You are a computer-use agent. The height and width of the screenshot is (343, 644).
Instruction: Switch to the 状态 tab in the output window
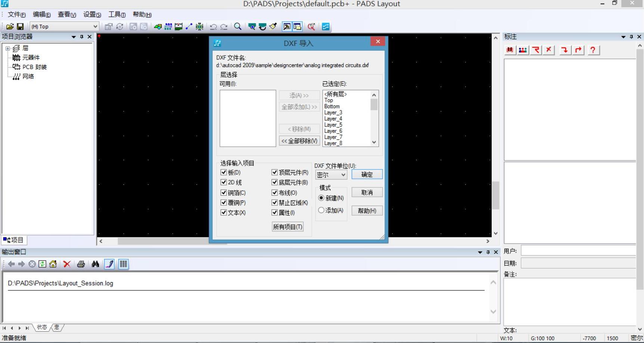(42, 327)
